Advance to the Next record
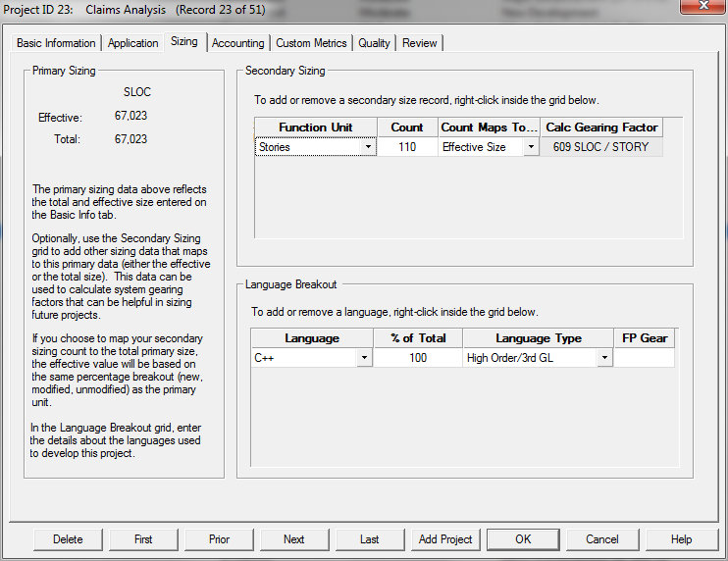Screen dimensions: 728x561 coord(294,539)
